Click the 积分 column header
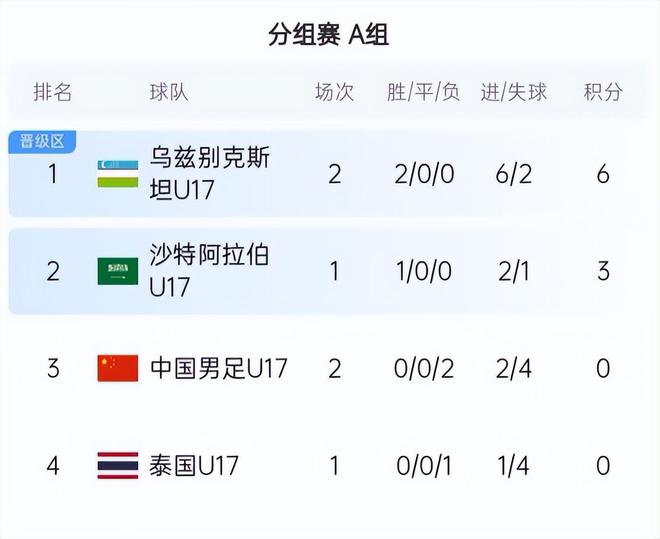The height and width of the screenshot is (539, 660). (602, 93)
